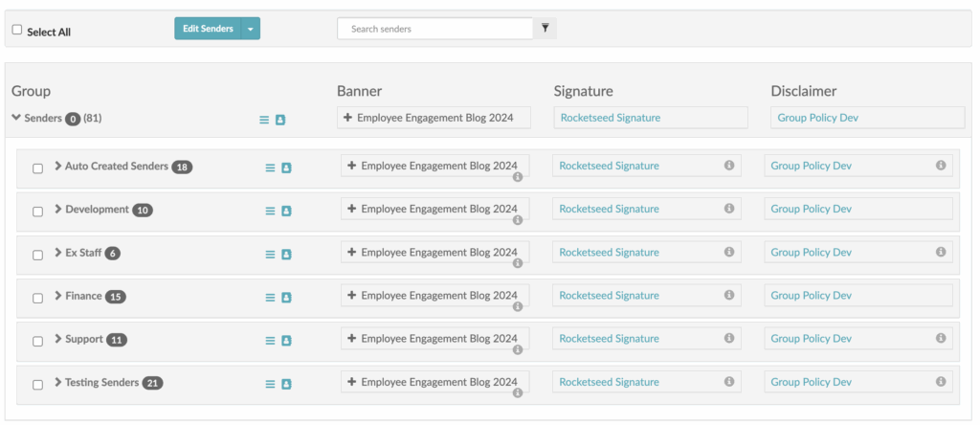The width and height of the screenshot is (980, 425).
Task: Click into the Search senders field
Action: (434, 29)
